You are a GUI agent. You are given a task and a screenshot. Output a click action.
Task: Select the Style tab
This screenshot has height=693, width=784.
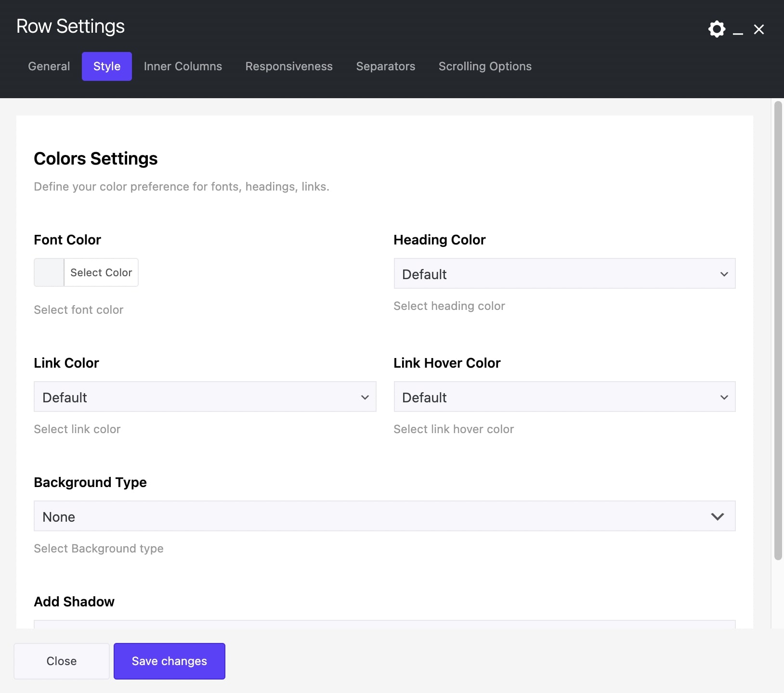[x=107, y=66]
